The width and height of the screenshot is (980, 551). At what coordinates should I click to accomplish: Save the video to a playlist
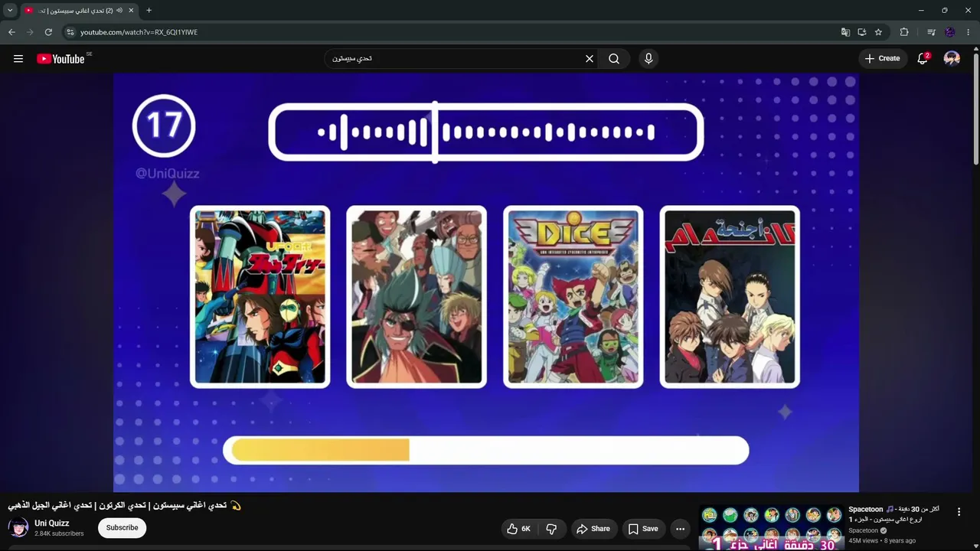[x=643, y=529]
